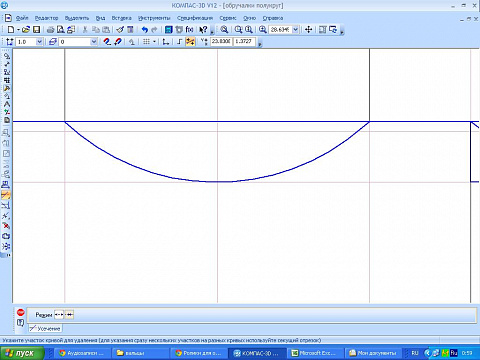Open the Пуск start menu
This screenshot has height=360, width=480.
[22, 353]
